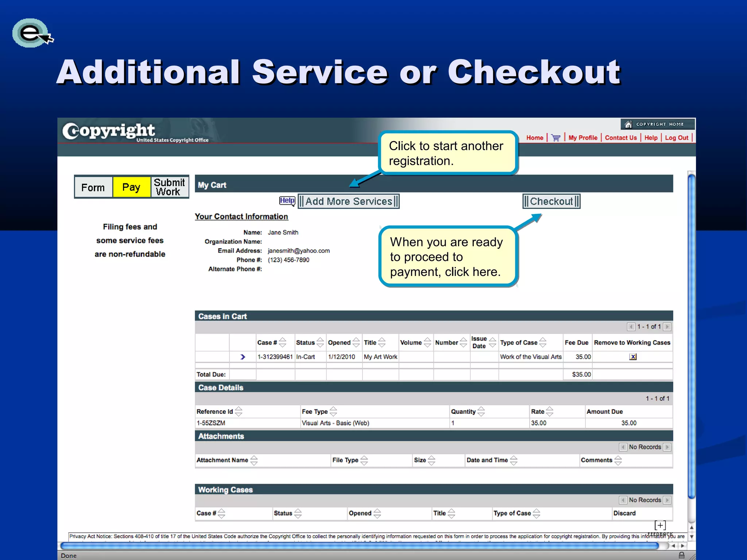The width and height of the screenshot is (747, 560).
Task: Open the Feedback [+] widget
Action: [x=660, y=528]
